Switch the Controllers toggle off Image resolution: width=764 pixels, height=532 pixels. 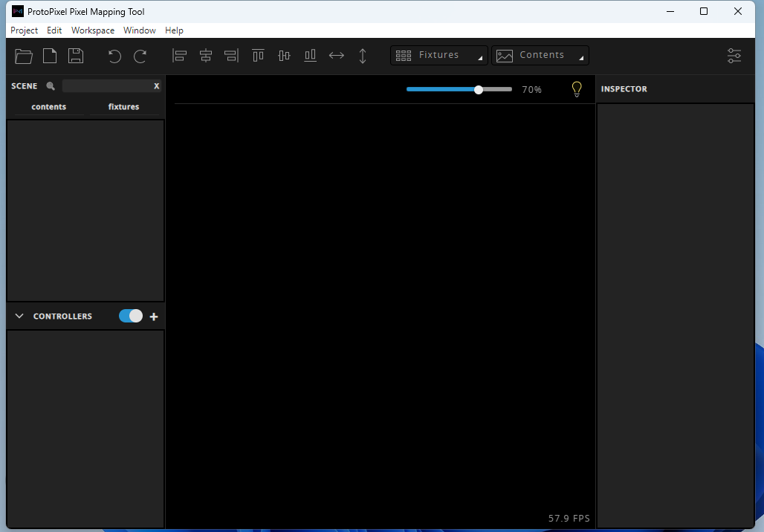[130, 316]
